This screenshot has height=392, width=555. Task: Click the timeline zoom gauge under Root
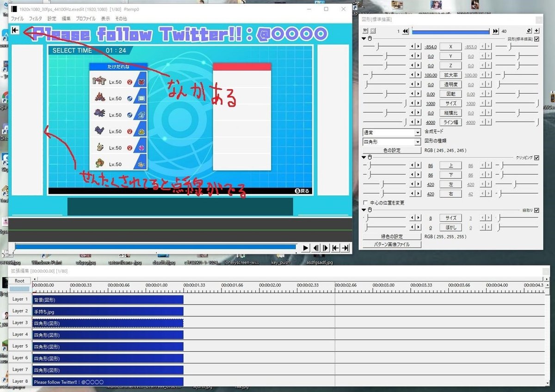[x=20, y=289]
